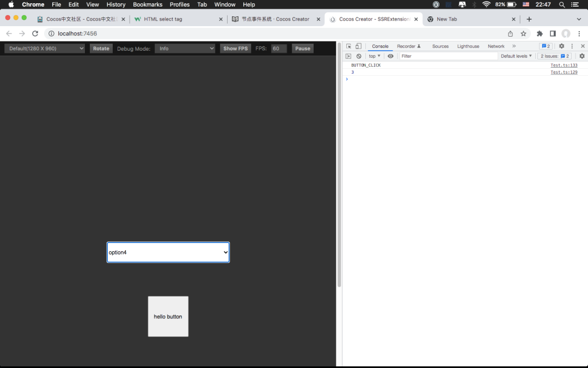Open the Default(1280 X 960) resolution dropdown
The width and height of the screenshot is (588, 368).
tap(45, 49)
